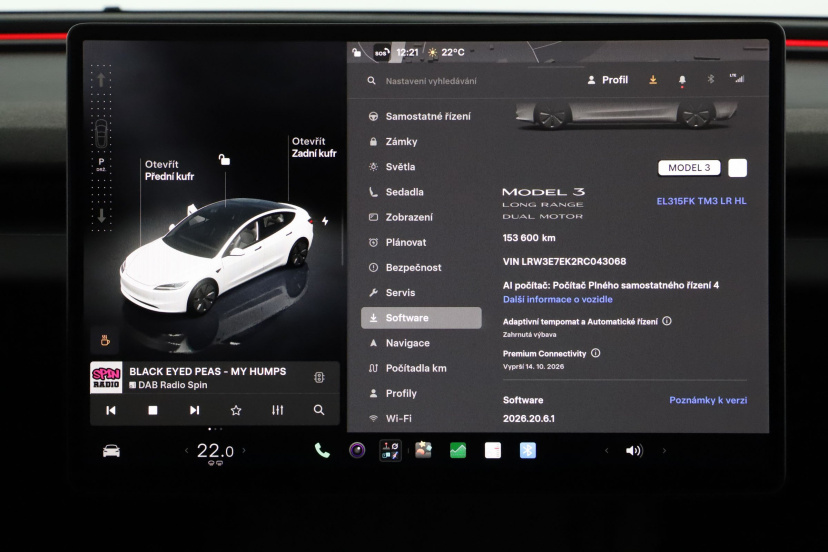The width and height of the screenshot is (828, 552).
Task: Open the audio equalizer settings
Action: tap(278, 410)
